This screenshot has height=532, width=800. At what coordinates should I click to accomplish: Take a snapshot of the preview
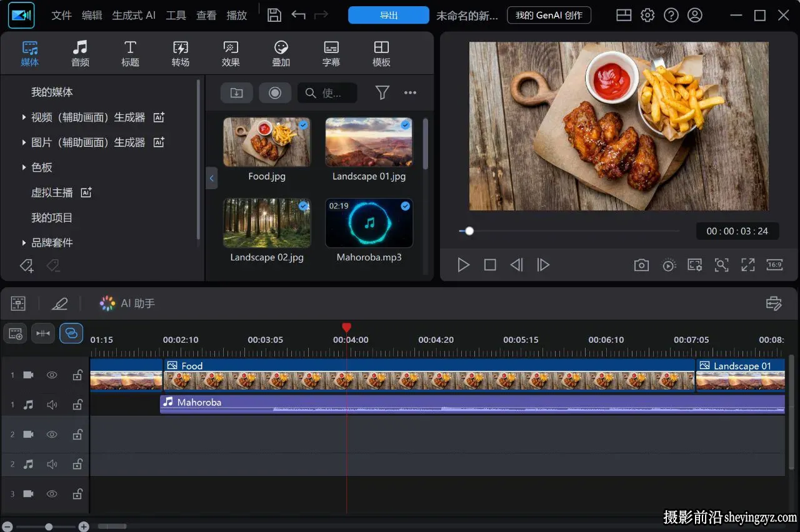click(641, 265)
